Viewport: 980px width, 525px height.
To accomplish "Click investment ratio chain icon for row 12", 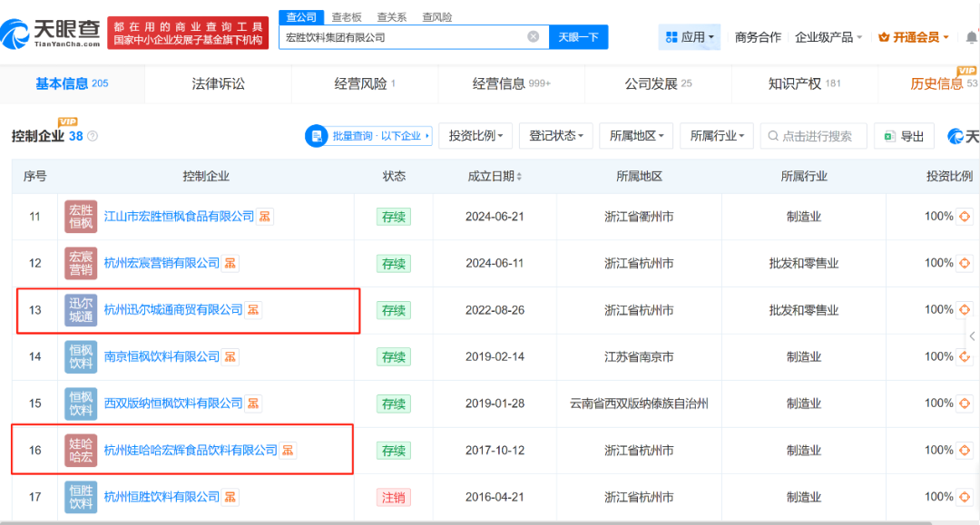I will click(965, 263).
